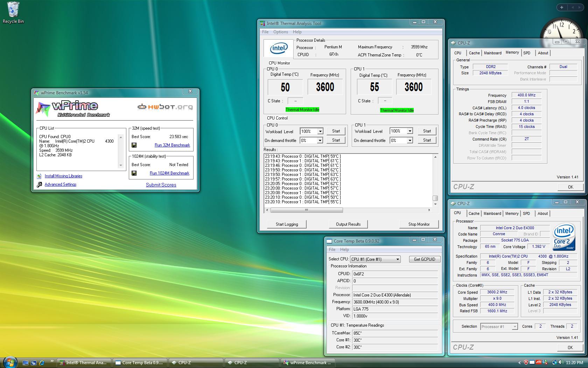Open File menu in Thermal Analysis Tool
This screenshot has width=588, height=368.
265,32
